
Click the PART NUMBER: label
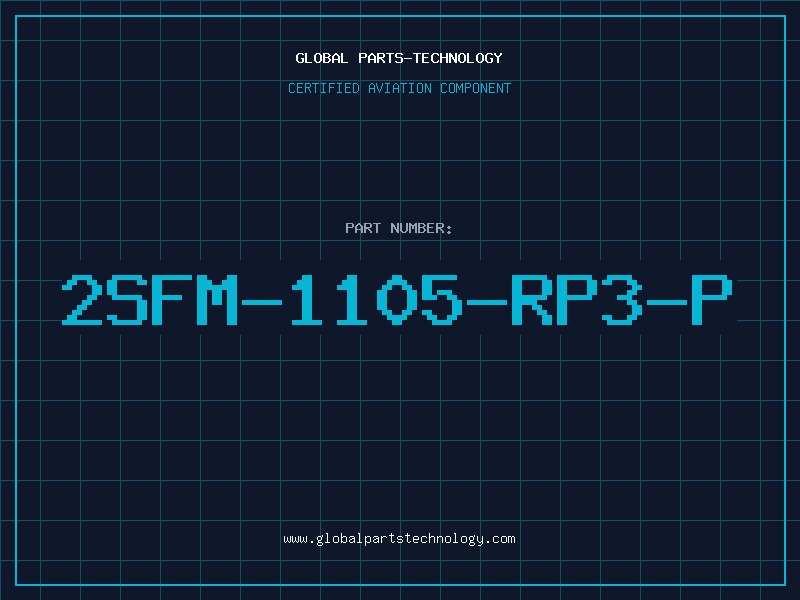398,228
